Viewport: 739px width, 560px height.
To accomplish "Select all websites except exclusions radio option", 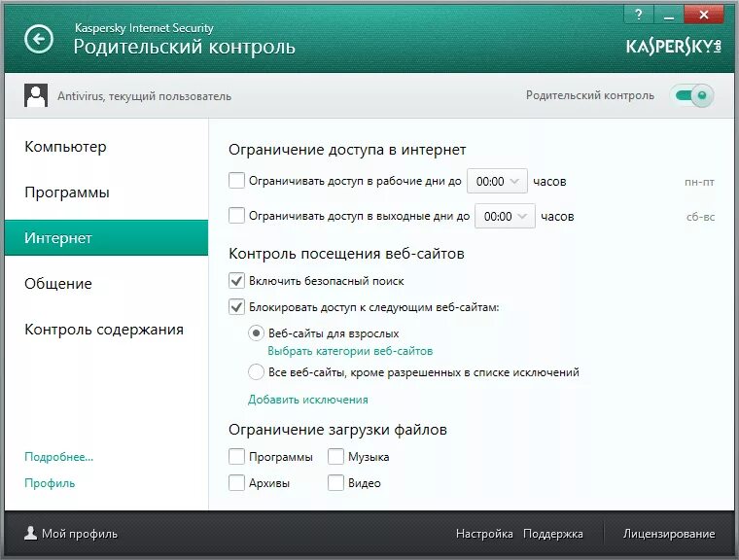I will click(x=256, y=372).
